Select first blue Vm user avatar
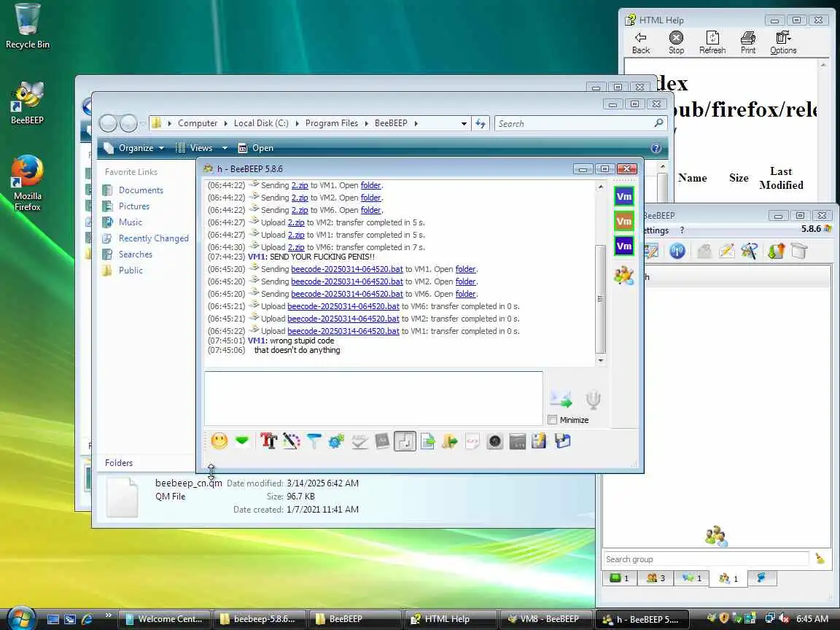Image resolution: width=840 pixels, height=630 pixels. [624, 196]
